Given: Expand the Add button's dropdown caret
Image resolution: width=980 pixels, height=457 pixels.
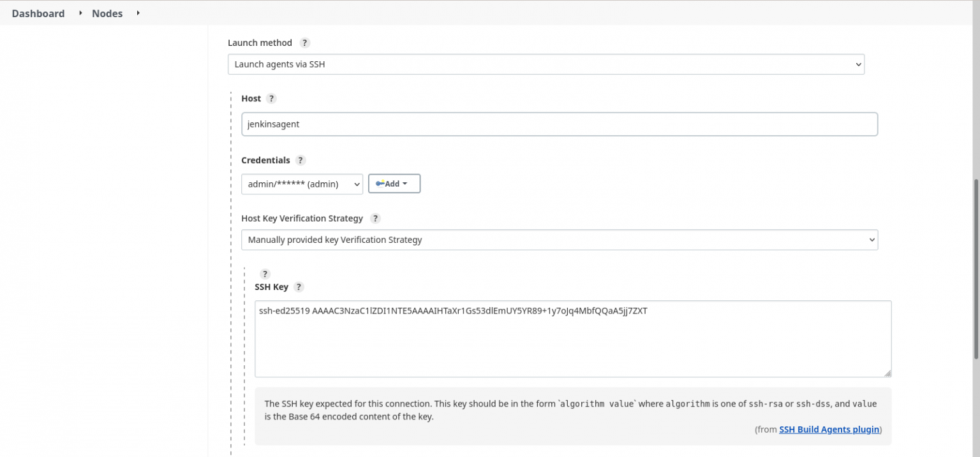Looking at the screenshot, I should click(x=406, y=183).
